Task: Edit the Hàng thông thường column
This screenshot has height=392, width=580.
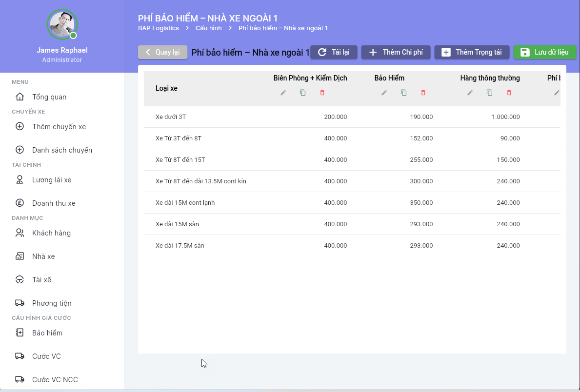Action: pyautogui.click(x=470, y=93)
